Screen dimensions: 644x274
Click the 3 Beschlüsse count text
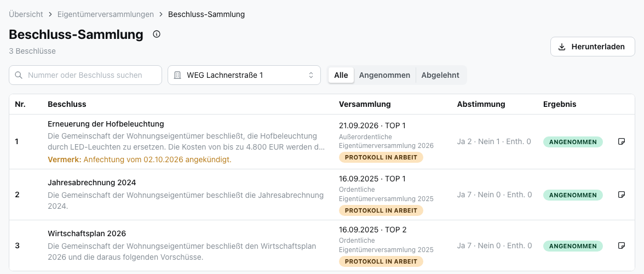click(x=32, y=52)
